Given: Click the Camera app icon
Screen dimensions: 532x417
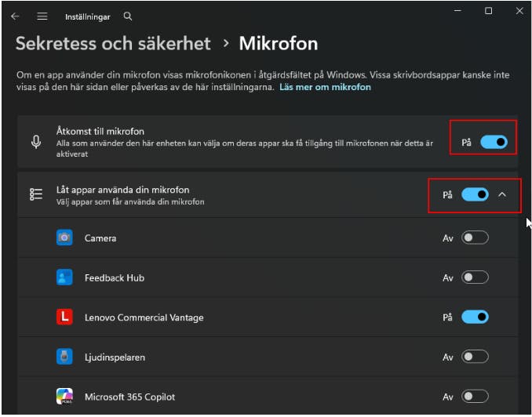Looking at the screenshot, I should tap(64, 238).
